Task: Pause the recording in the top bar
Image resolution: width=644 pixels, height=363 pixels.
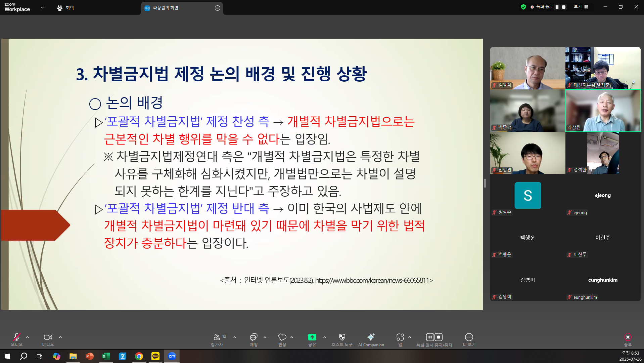Action: click(557, 7)
